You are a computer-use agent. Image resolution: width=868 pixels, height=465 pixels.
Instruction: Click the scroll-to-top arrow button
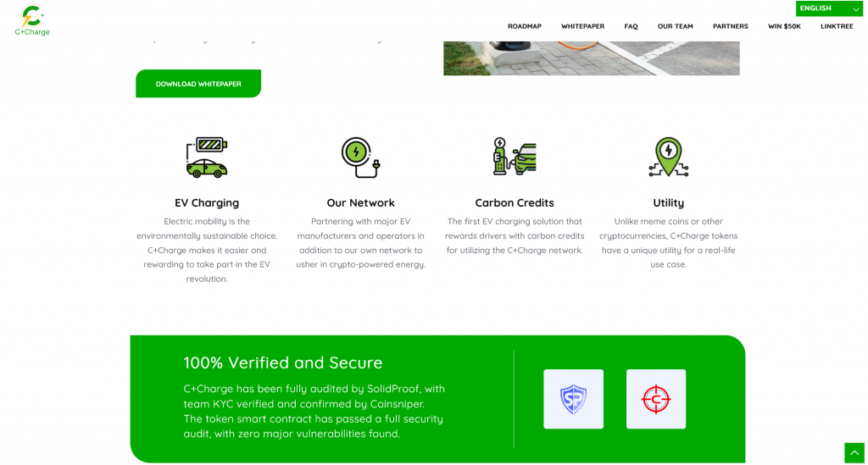(x=854, y=453)
